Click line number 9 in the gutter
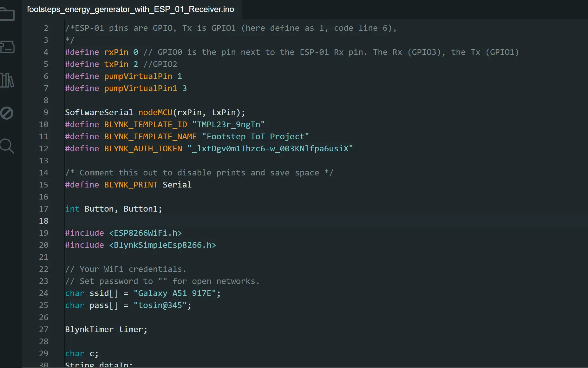Viewport: 588px width, 368px height. click(x=46, y=112)
